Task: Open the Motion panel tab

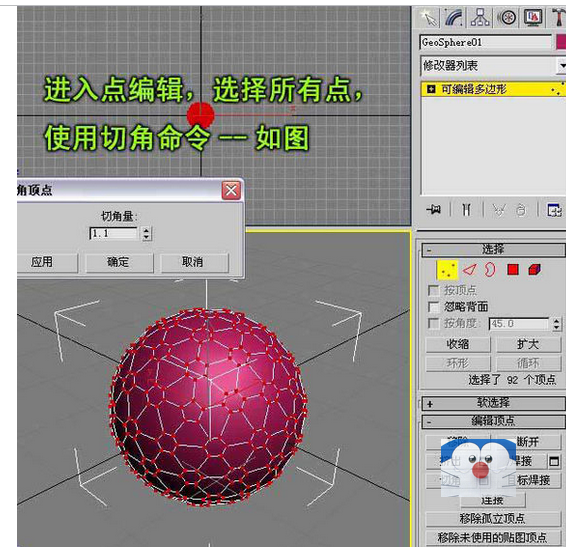Action: pyautogui.click(x=508, y=18)
